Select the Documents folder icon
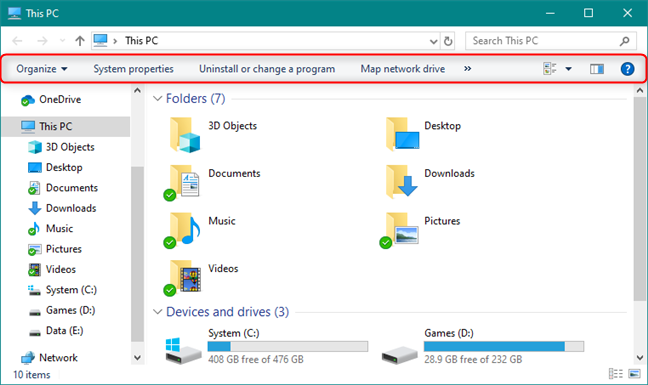 (182, 182)
